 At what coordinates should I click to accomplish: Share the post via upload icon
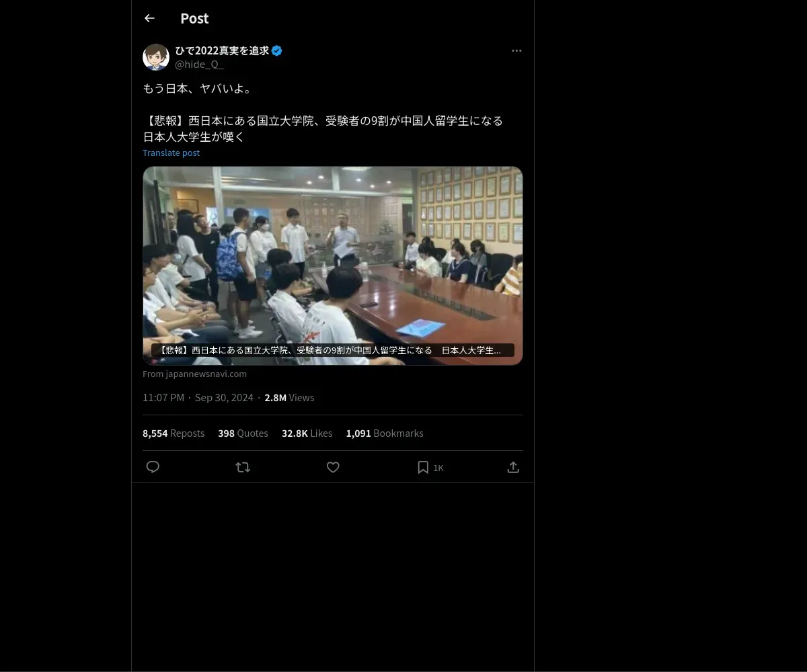click(x=513, y=467)
